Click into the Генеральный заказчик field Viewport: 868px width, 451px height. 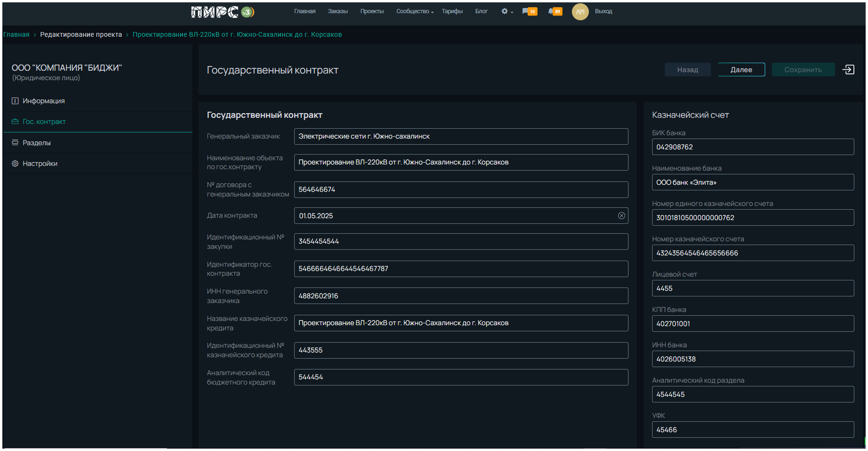[x=461, y=137]
